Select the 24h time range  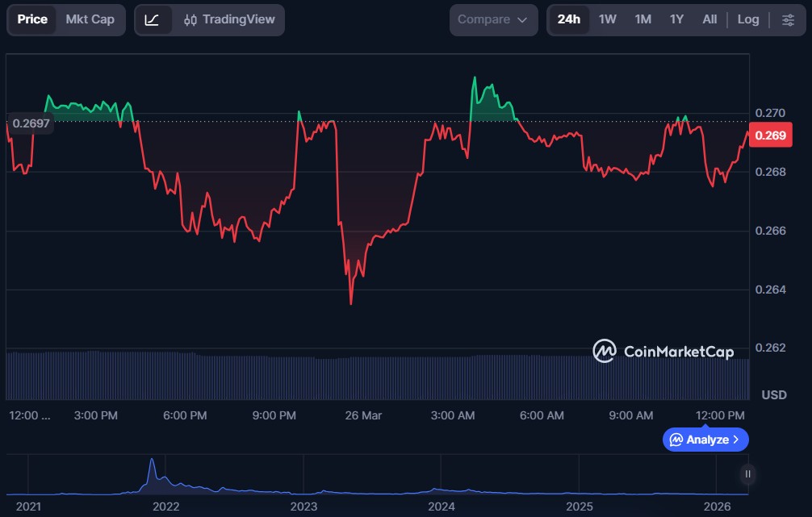coord(569,19)
